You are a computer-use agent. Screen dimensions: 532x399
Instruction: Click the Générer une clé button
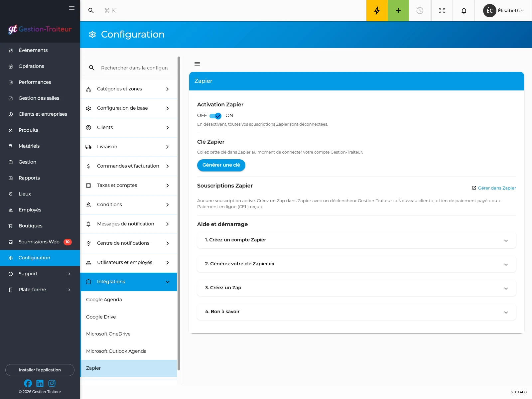[x=221, y=165]
